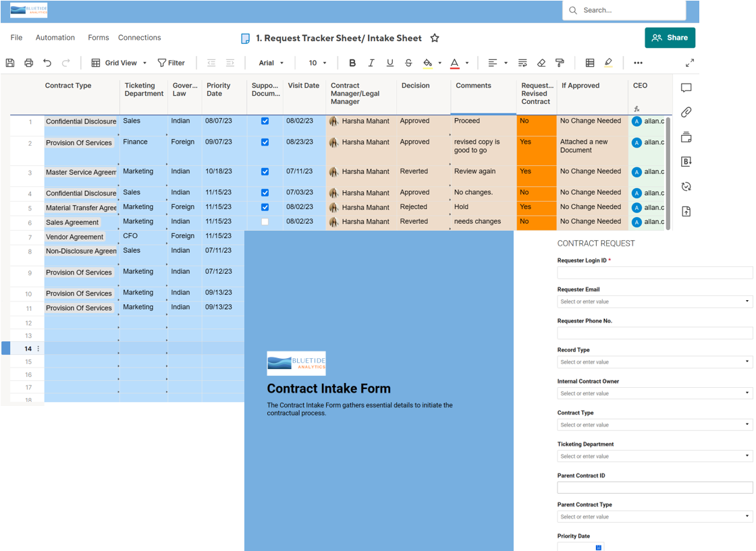Uncheck Supporting Document checkbox in row 1
Screen dimensions: 756x551
point(265,121)
